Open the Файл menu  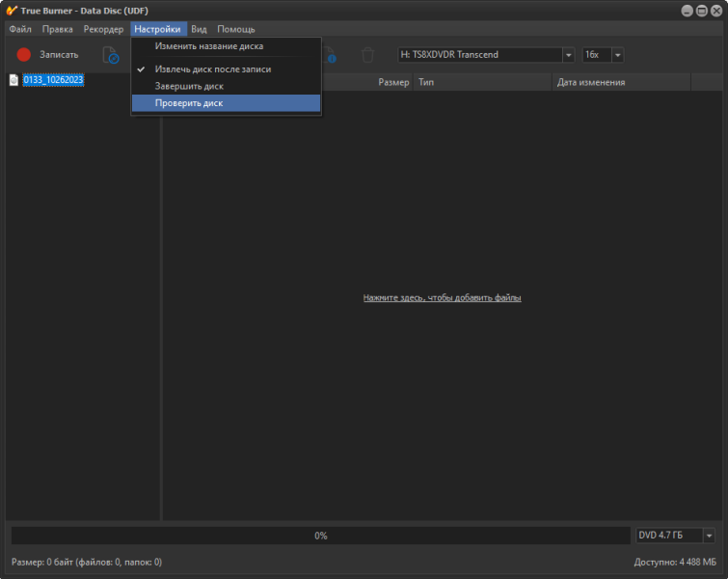point(20,29)
